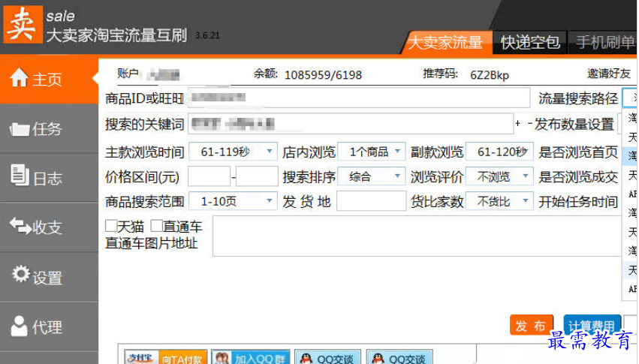
Task: Select the referral code 6Z2Bkp
Action: click(x=490, y=75)
